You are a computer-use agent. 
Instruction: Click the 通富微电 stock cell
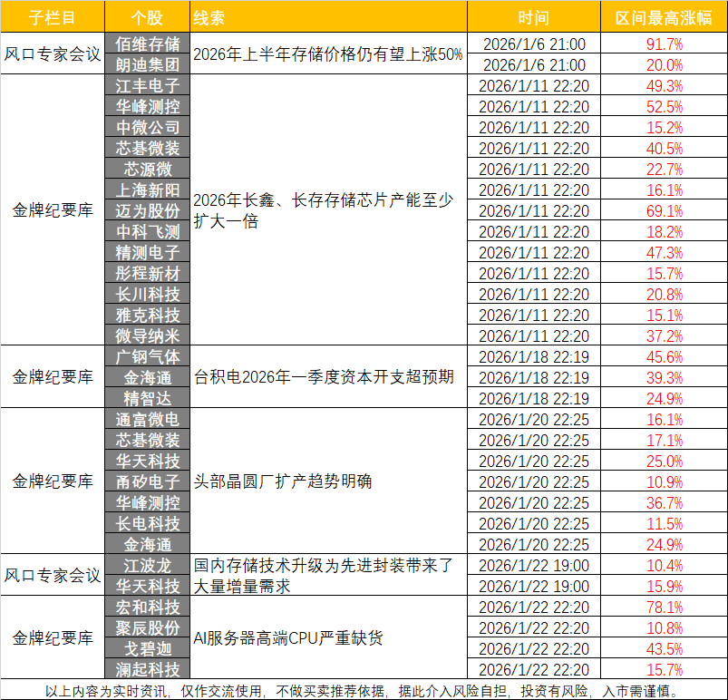148,419
